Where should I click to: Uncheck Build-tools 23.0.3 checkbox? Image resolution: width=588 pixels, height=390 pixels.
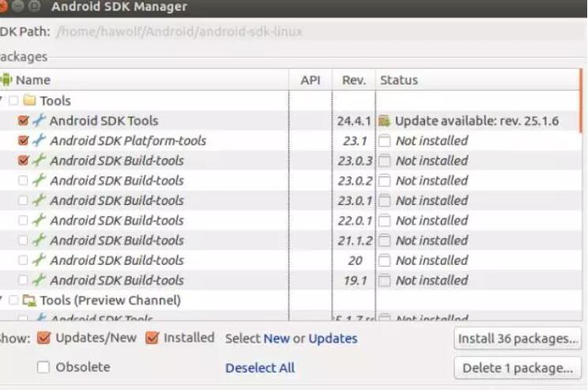point(23,161)
